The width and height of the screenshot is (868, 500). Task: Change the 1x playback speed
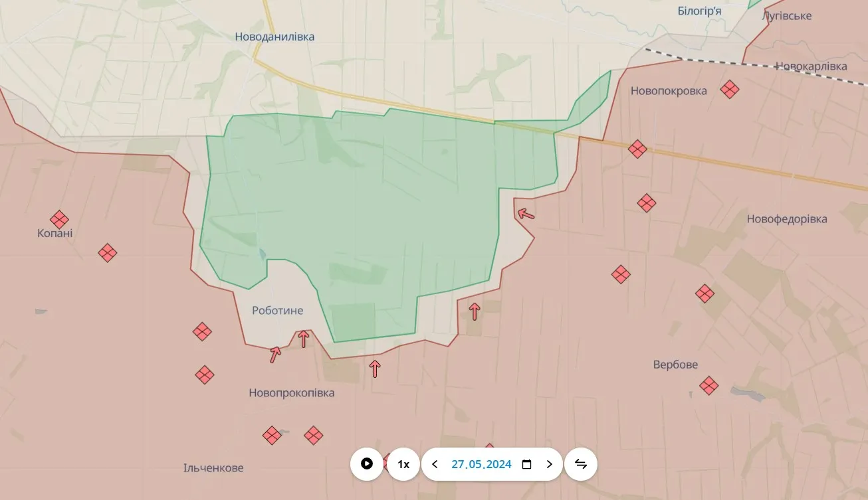click(x=403, y=464)
